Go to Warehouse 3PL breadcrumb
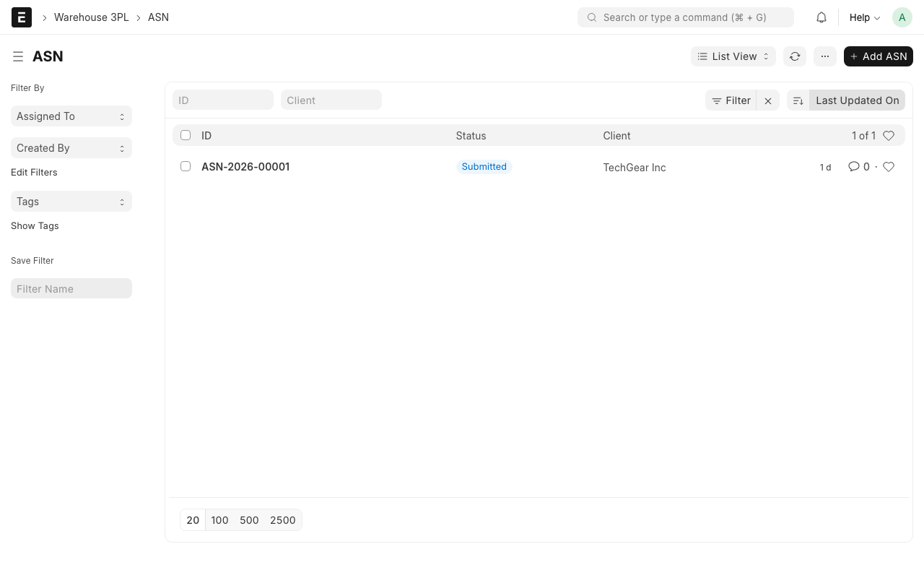Screen dimensions: 924x578 [91, 17]
